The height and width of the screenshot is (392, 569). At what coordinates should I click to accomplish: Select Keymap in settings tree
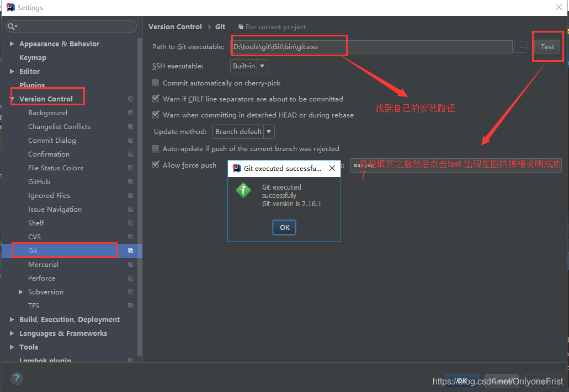tap(33, 58)
